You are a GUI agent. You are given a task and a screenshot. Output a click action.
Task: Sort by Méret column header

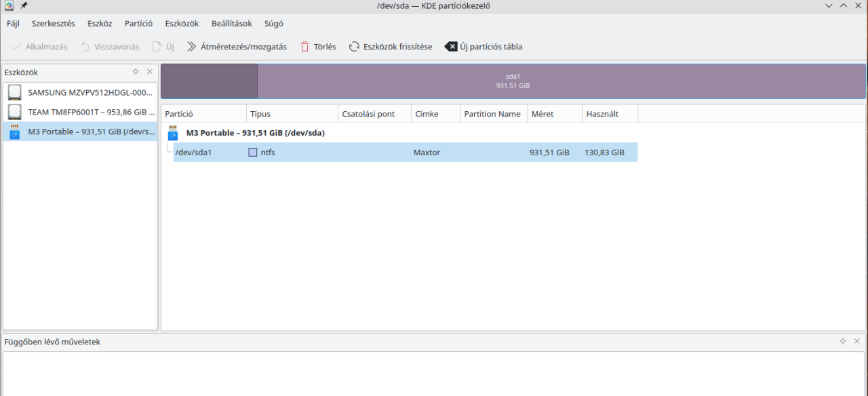555,114
